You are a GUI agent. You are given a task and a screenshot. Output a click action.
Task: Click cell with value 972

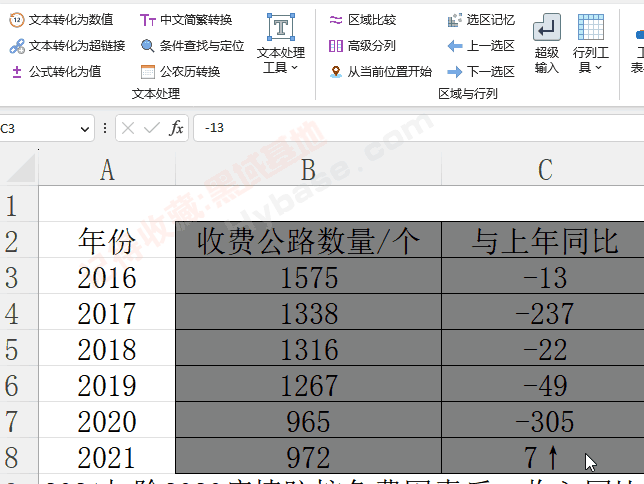[308, 456]
